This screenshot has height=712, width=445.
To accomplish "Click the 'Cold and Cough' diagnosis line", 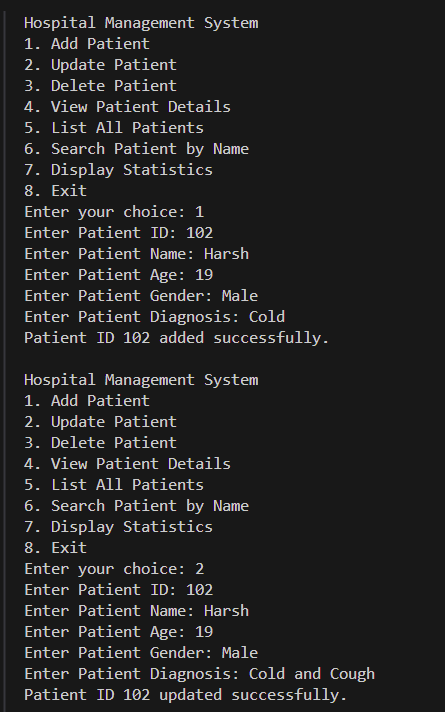I will pos(199,674).
